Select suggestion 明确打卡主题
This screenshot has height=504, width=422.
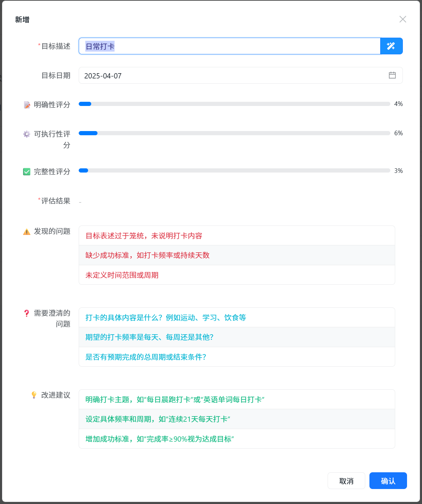click(x=237, y=399)
